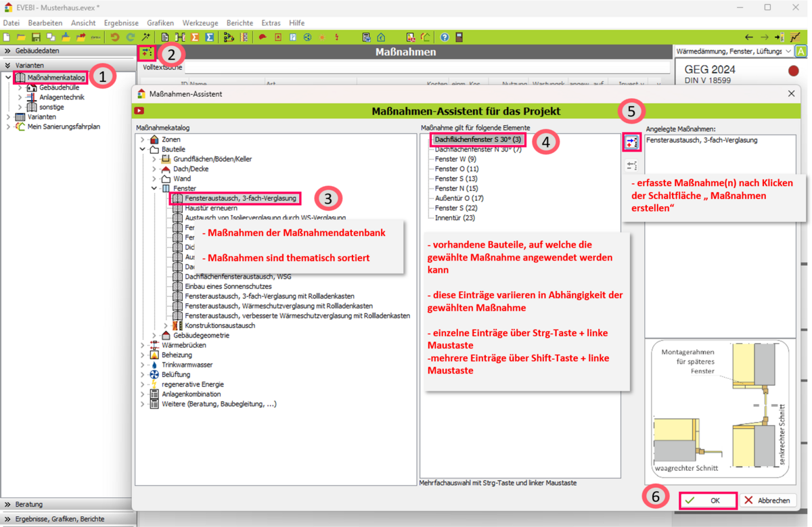Screen dimensions: 812x527
Task: Click the Abbrechen button
Action: [767, 501]
